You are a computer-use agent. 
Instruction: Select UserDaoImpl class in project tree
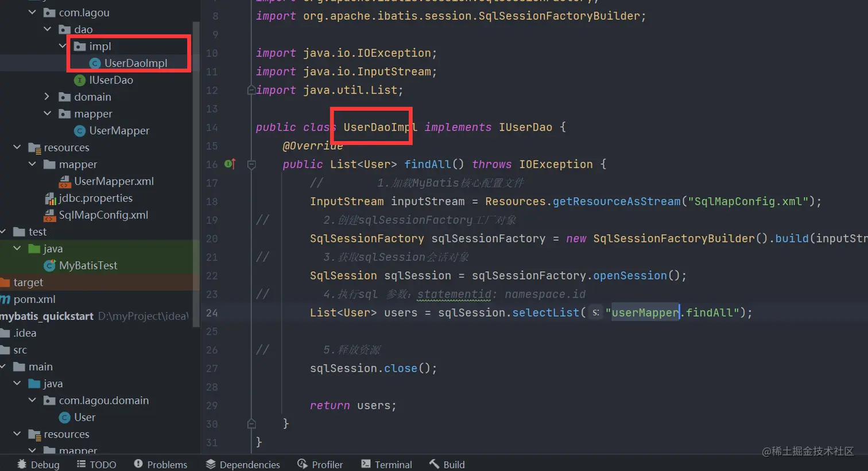135,63
